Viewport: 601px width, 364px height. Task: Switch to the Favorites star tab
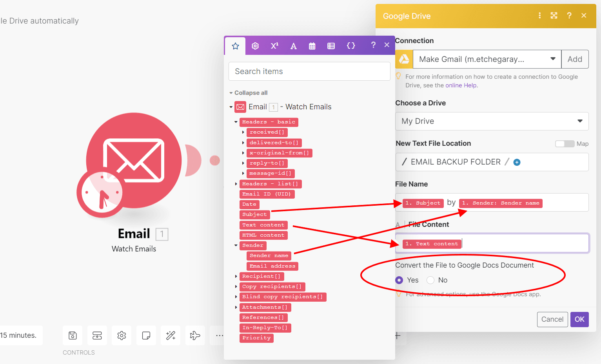(x=235, y=45)
